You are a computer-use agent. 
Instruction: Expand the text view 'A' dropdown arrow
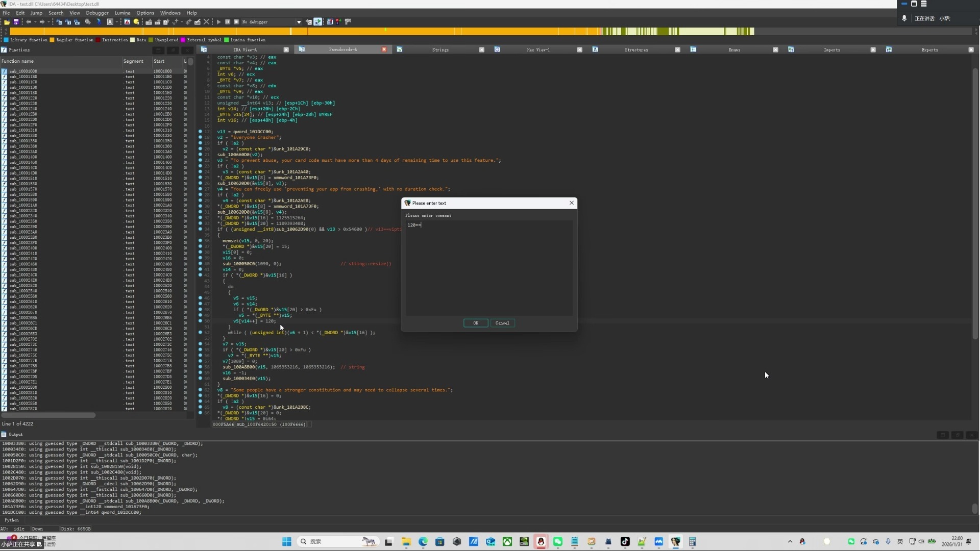(x=117, y=22)
